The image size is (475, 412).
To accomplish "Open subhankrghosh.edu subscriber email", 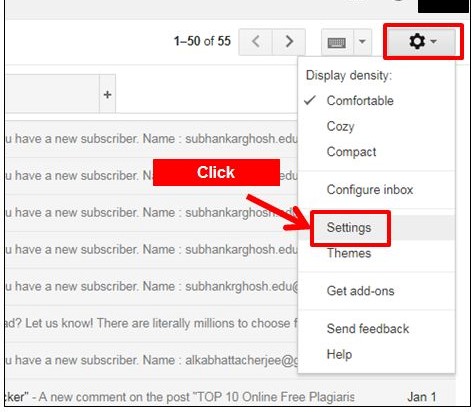I will [x=152, y=286].
